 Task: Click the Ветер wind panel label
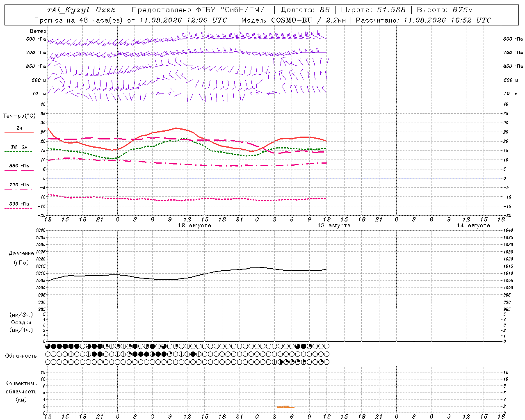[38, 31]
